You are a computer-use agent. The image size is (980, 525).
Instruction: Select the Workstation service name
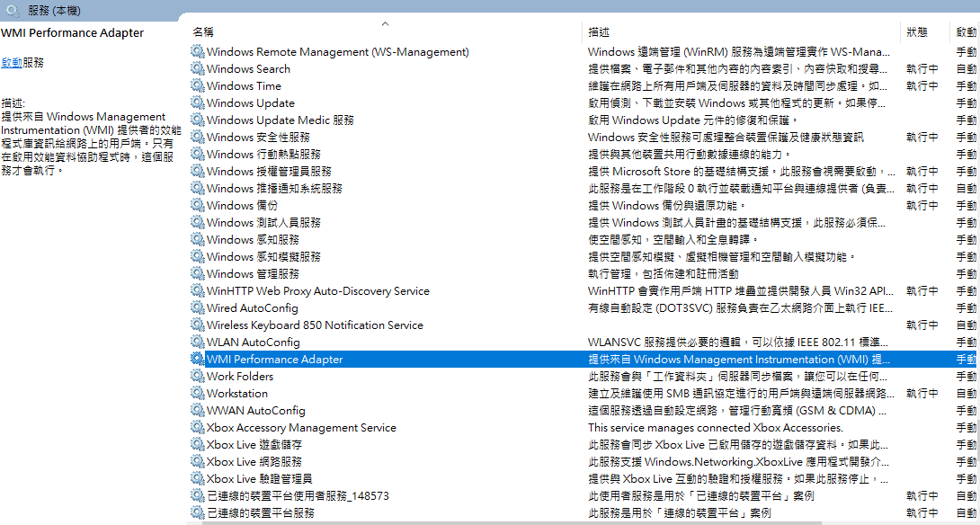[x=237, y=394]
